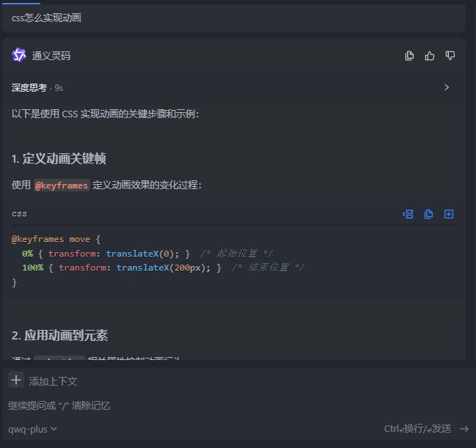Click the 通义灵码 logo icon
This screenshot has height=448, width=476.
click(19, 55)
